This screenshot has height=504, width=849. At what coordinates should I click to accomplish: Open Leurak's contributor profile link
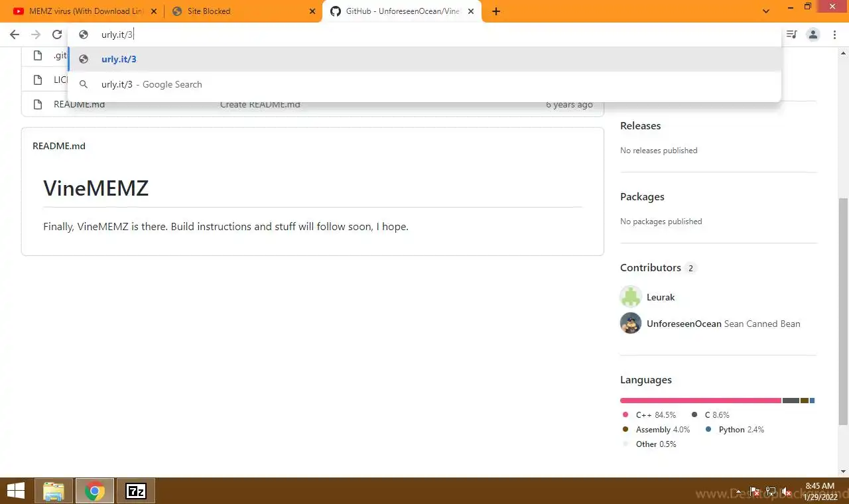[x=661, y=297]
